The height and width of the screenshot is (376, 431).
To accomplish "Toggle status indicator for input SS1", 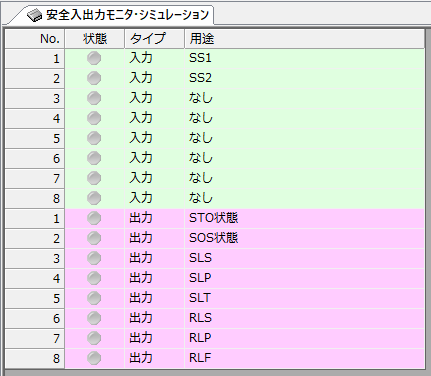I will [94, 58].
